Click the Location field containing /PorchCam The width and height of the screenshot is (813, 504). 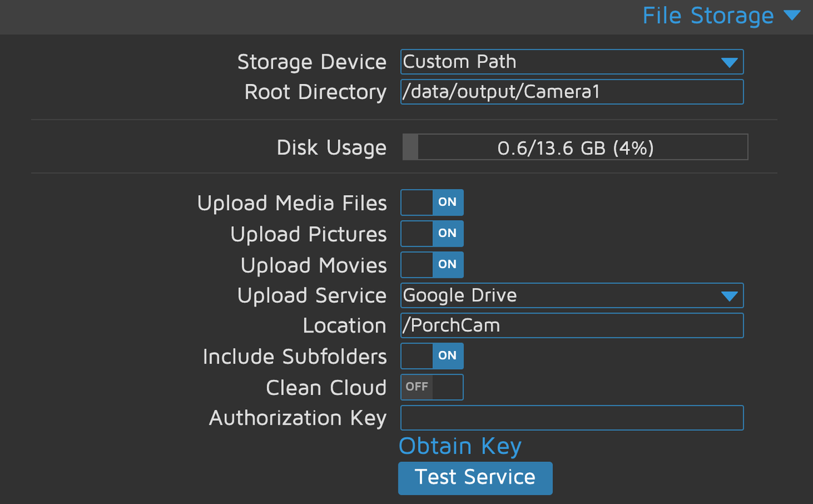tap(572, 326)
